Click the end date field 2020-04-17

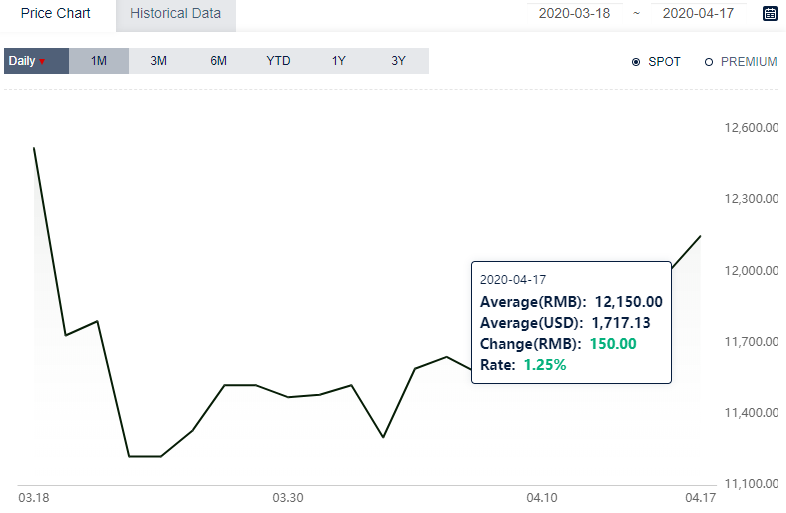point(698,14)
